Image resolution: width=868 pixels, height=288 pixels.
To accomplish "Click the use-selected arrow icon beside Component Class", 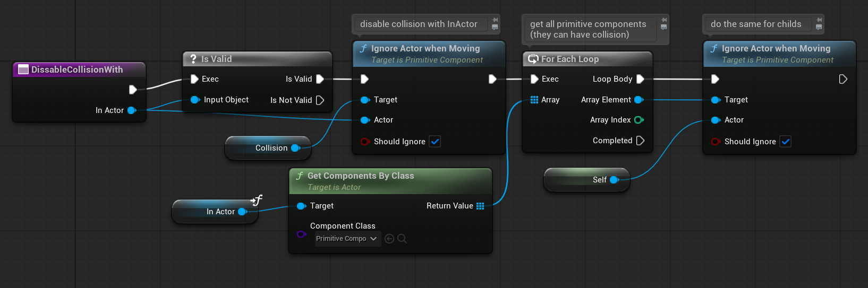I will point(389,239).
